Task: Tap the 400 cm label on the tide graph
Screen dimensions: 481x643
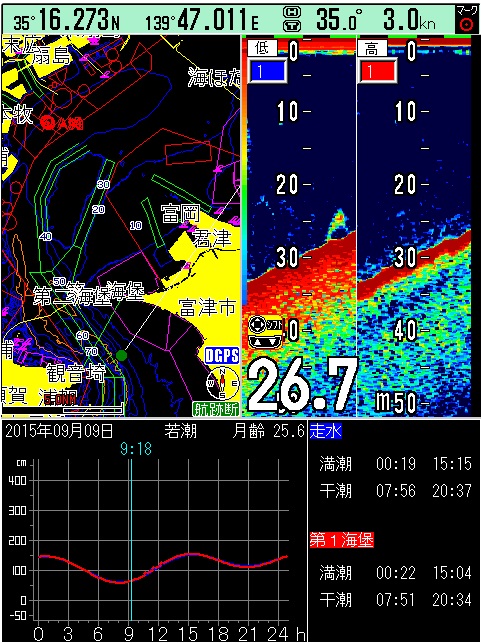Action: click(17, 480)
